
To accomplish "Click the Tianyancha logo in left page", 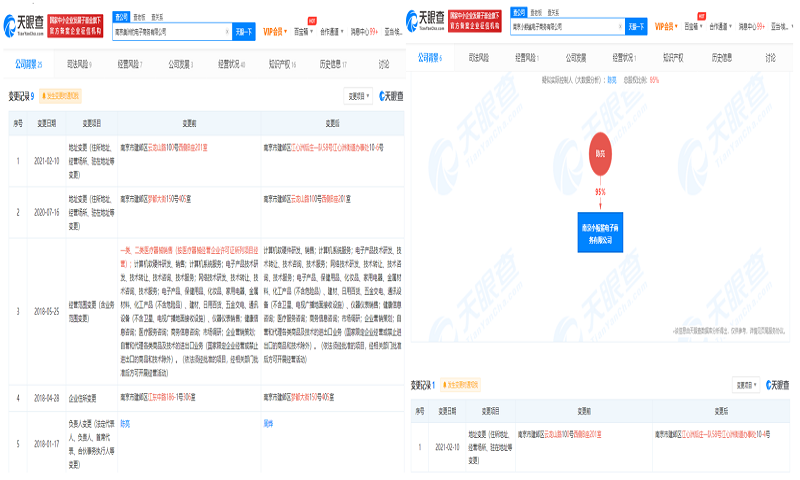I will [23, 26].
